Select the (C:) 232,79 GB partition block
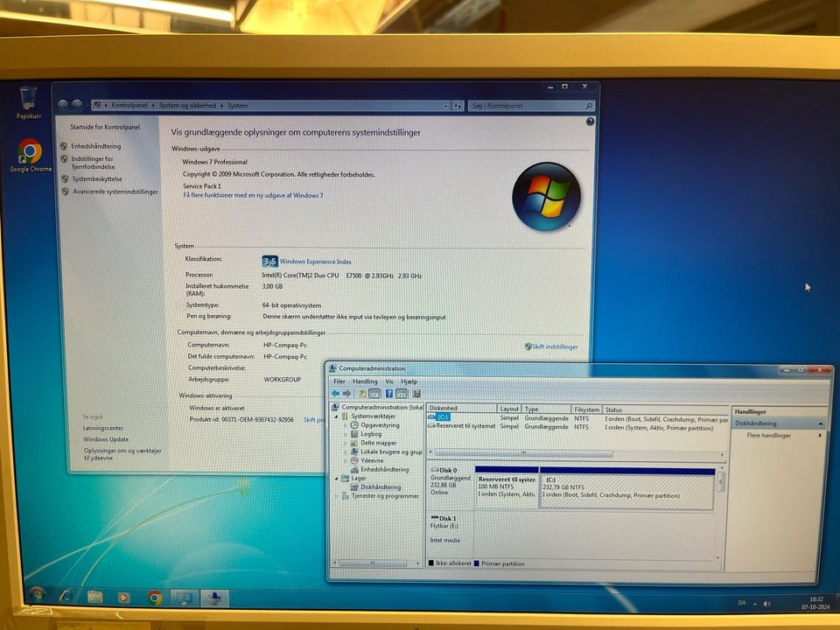840x630 pixels. 626,488
